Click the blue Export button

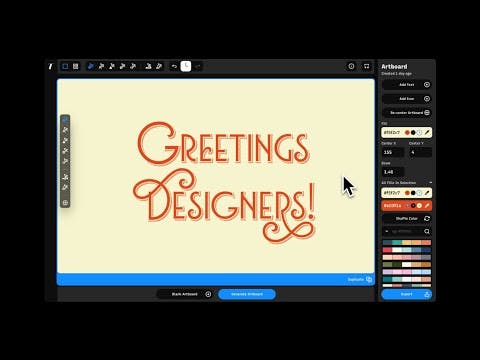point(407,294)
